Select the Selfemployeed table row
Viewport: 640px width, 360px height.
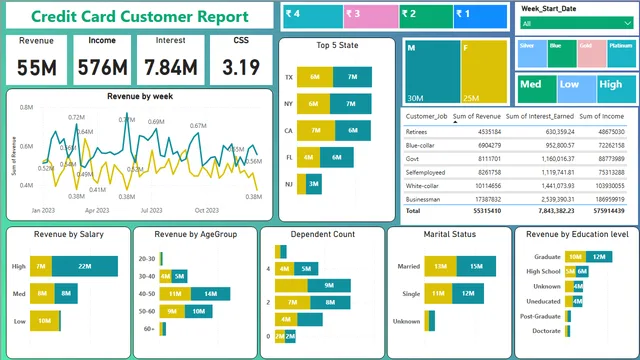click(515, 173)
